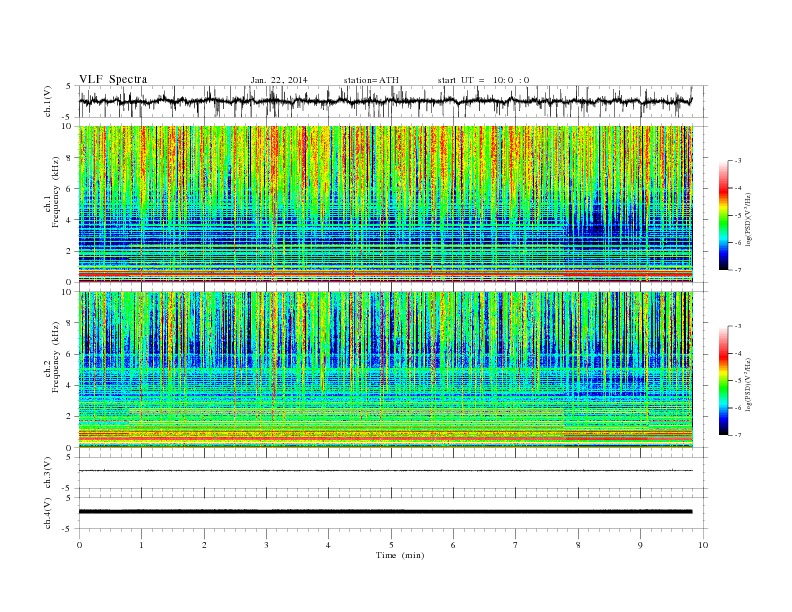Select the "ch.3(V)" axis label

pos(48,473)
